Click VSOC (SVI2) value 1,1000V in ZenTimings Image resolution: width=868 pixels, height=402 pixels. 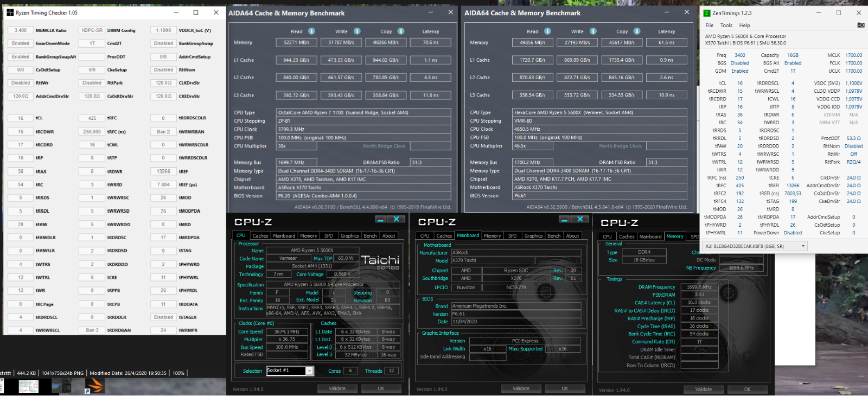point(853,84)
